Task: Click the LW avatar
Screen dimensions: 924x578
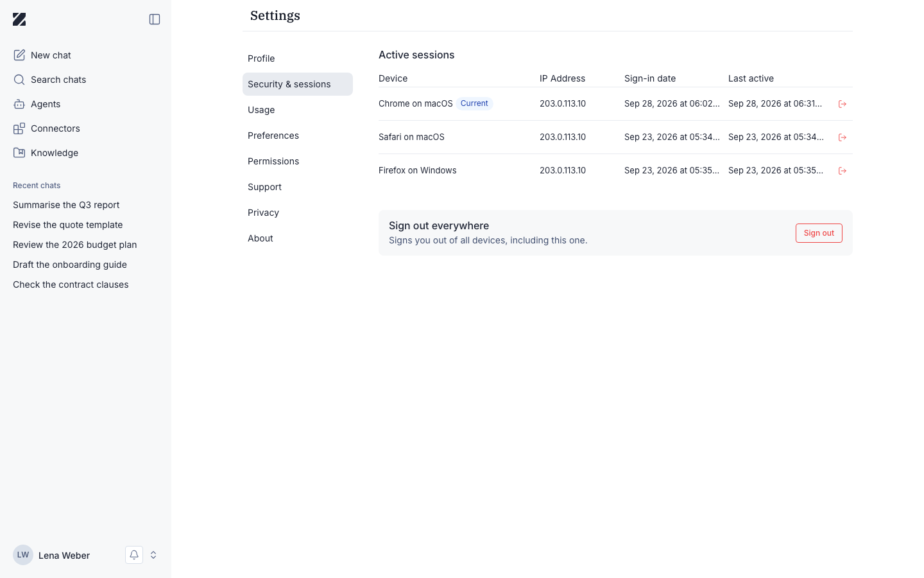Action: (x=23, y=555)
